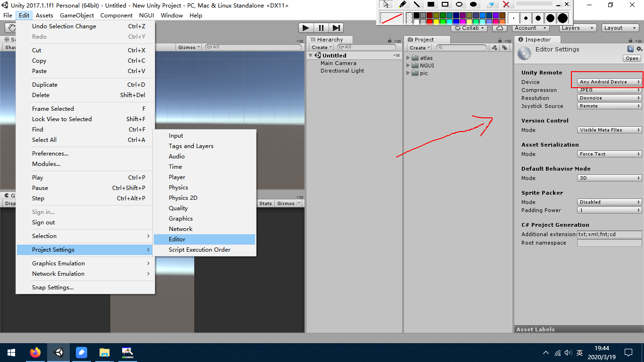The image size is (644, 362).
Task: Click the Step frame button
Action: pyautogui.click(x=336, y=27)
